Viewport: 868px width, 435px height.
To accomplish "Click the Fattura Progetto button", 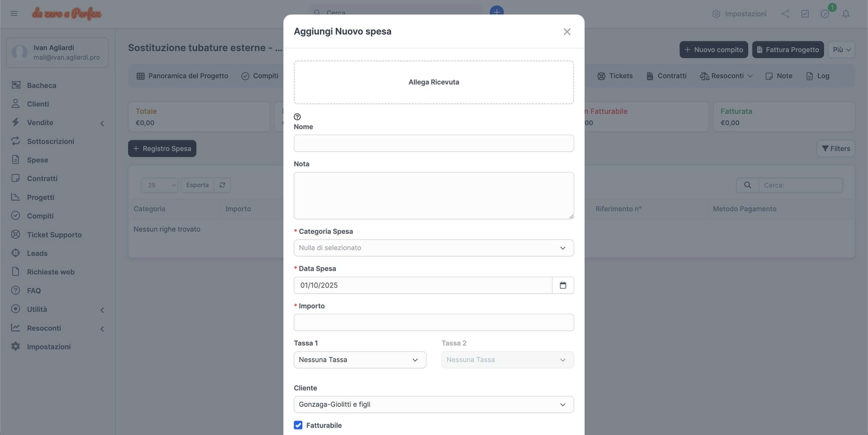I will pyautogui.click(x=788, y=50).
